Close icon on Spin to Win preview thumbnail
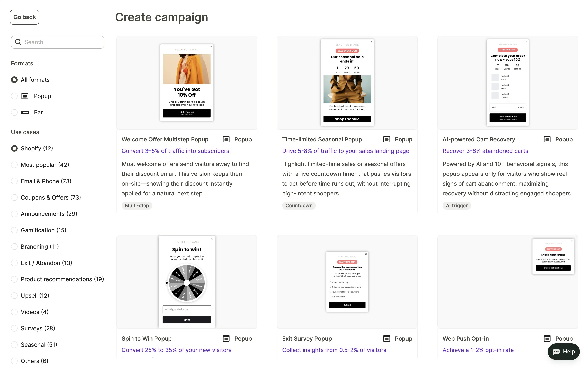The height and width of the screenshot is (368, 588). 212,239
